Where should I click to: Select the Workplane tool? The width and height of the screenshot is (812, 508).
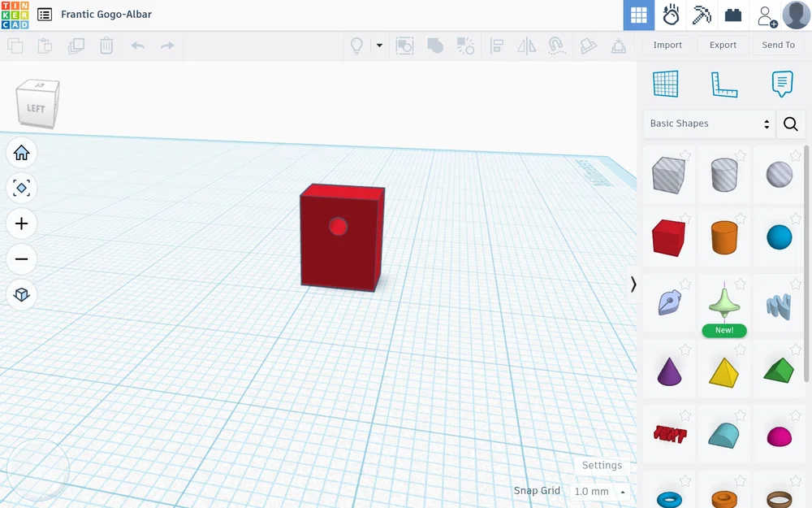point(666,84)
